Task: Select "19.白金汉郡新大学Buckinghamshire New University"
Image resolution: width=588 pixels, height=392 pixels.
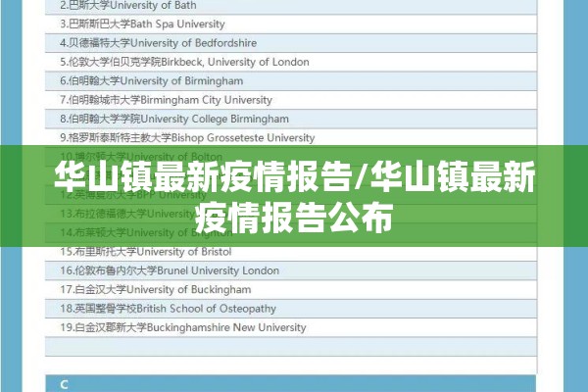Action: tap(291, 327)
